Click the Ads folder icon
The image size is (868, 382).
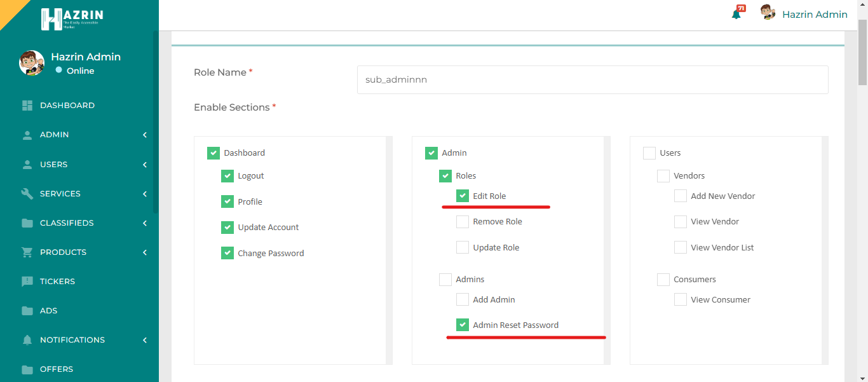[27, 311]
